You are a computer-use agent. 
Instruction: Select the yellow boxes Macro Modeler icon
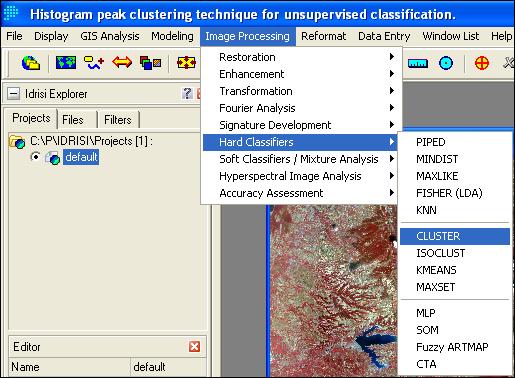coord(94,63)
